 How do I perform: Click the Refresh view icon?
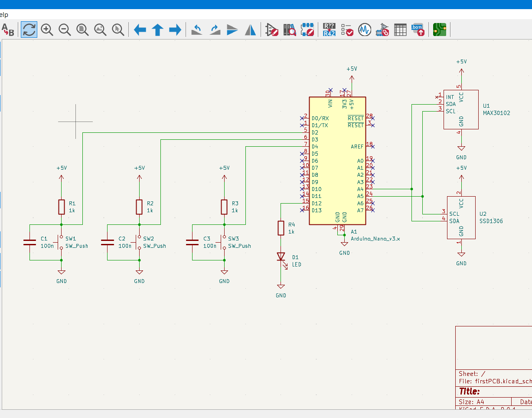(29, 30)
